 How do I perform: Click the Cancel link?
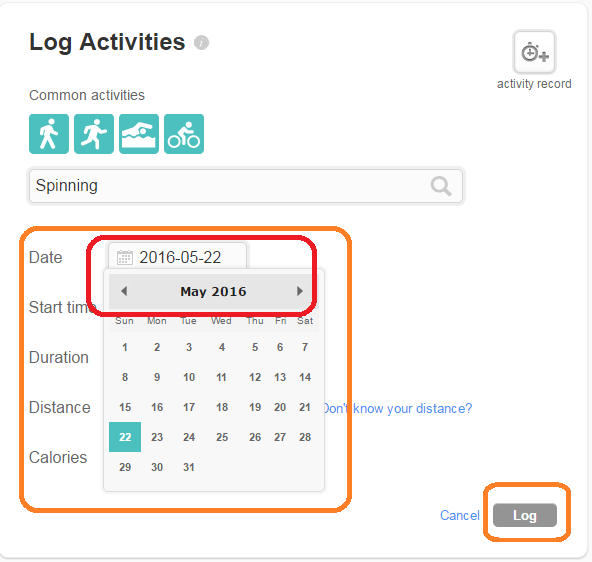coord(460,515)
